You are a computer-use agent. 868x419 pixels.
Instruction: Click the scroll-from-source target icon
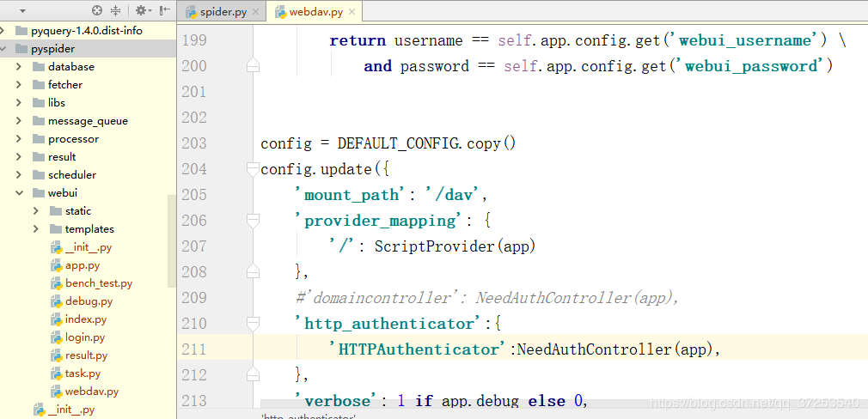97,10
